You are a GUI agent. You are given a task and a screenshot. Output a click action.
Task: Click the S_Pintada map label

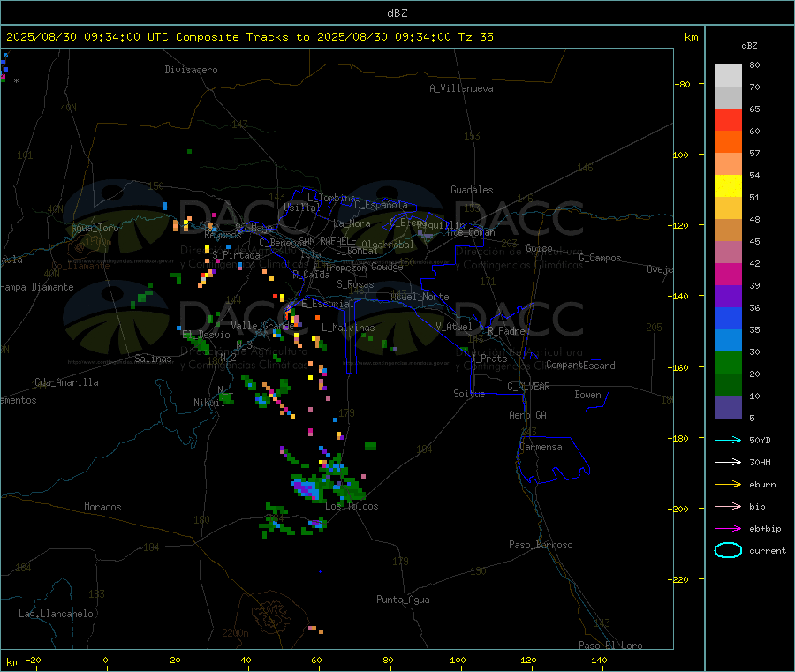coord(236,255)
